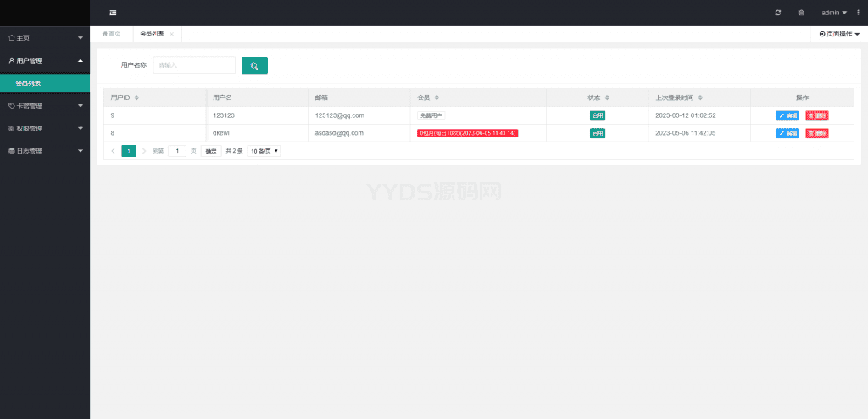Click the 确定 page jump button

[211, 151]
